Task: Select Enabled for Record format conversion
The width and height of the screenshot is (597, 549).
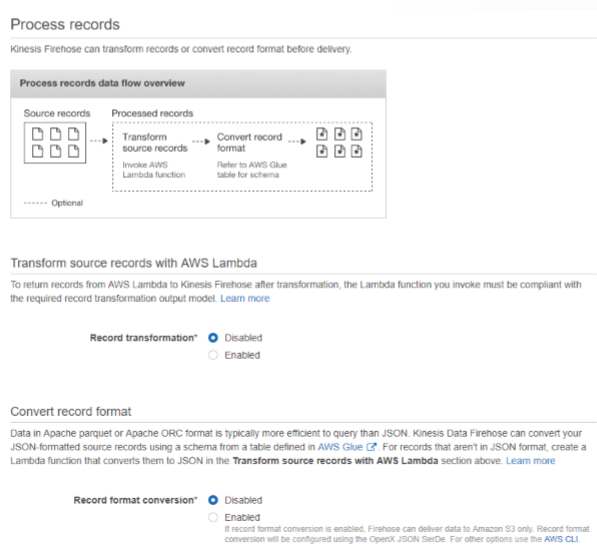Action: (213, 517)
